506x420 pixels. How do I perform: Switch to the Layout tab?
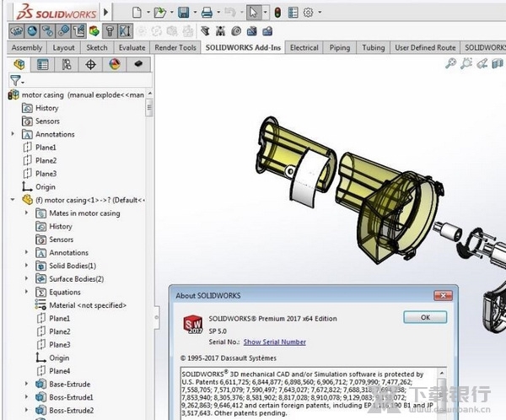pos(63,48)
